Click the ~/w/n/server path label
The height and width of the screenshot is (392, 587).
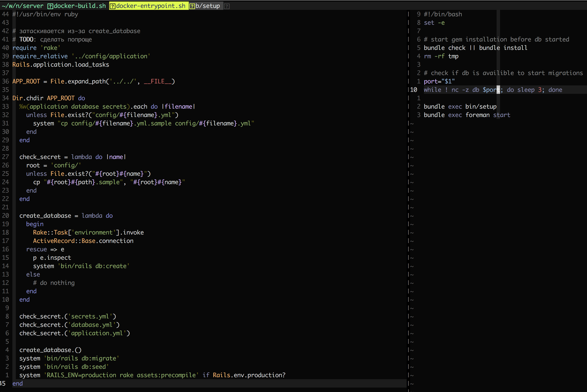click(x=22, y=6)
